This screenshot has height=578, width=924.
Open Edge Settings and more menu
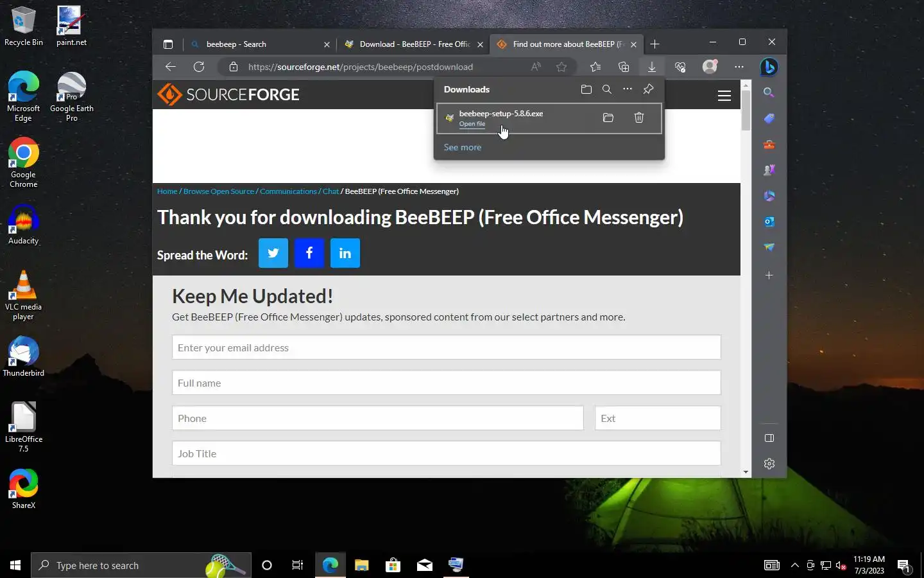coord(739,67)
